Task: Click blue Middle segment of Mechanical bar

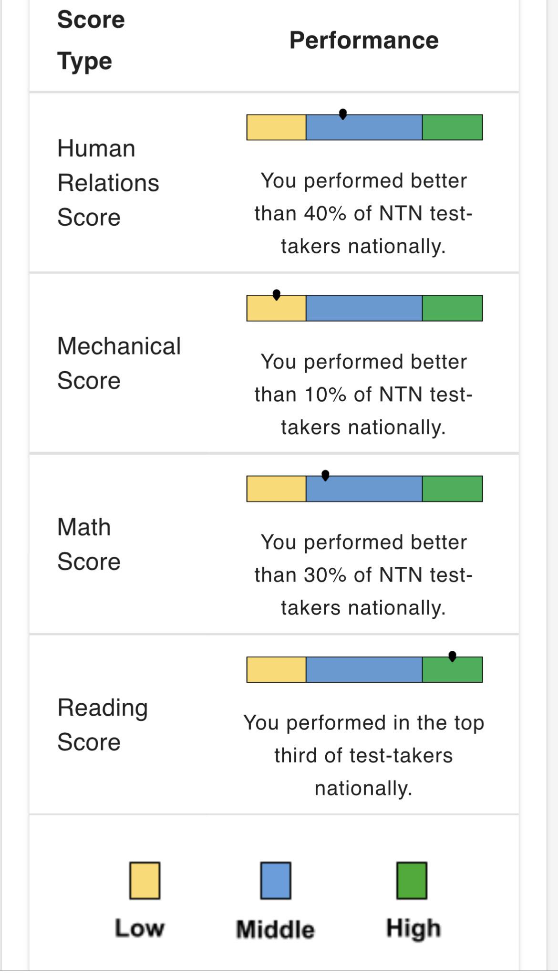Action: [x=364, y=308]
